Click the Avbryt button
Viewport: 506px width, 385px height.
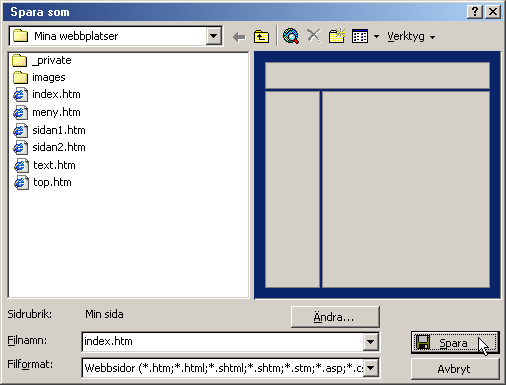[455, 369]
